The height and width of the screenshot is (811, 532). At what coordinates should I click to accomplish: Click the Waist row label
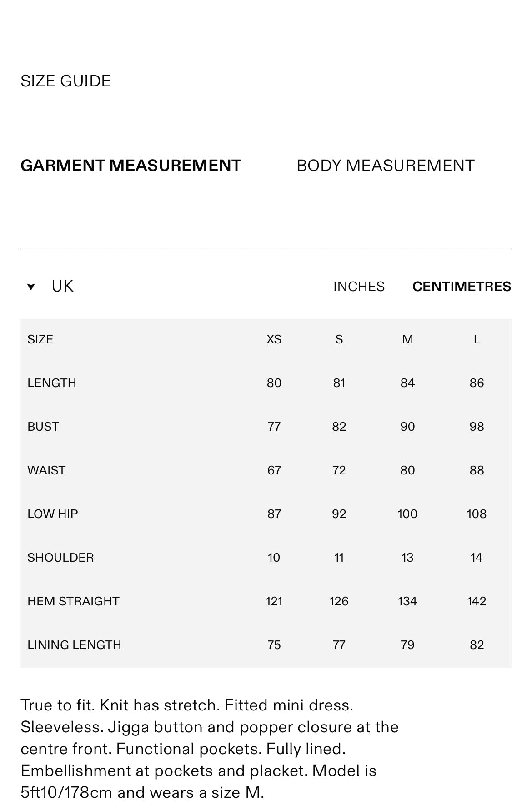point(46,470)
